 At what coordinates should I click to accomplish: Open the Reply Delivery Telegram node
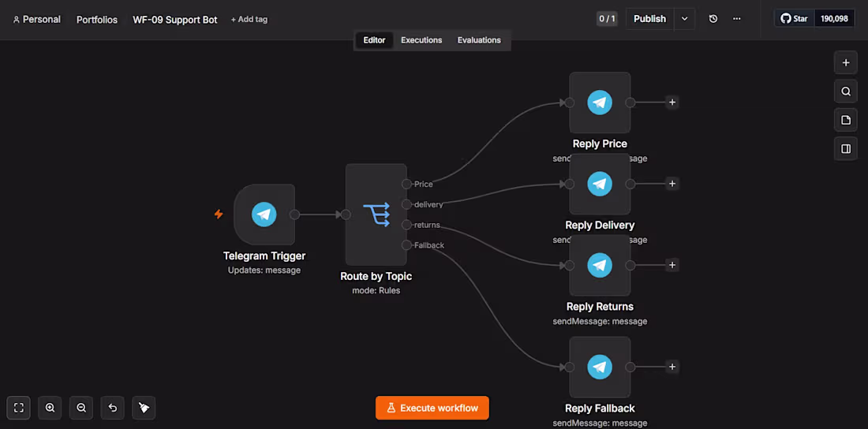pos(600,184)
